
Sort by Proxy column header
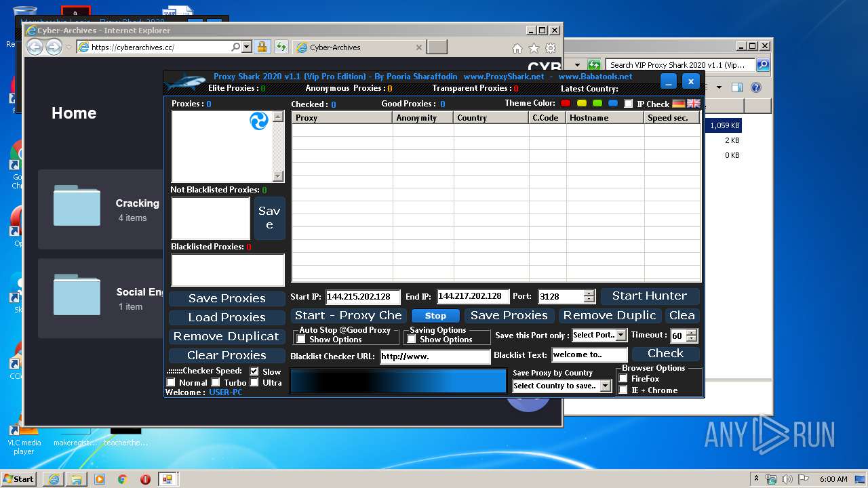pos(342,117)
